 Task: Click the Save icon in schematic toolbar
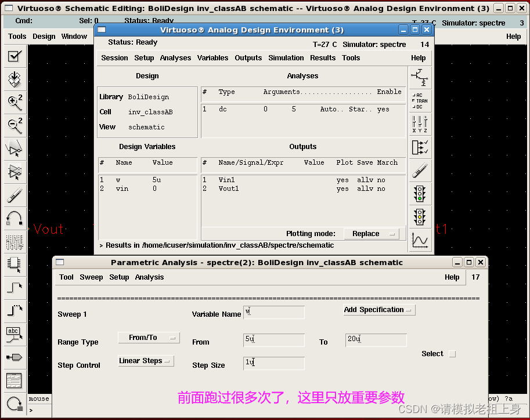[x=15, y=79]
